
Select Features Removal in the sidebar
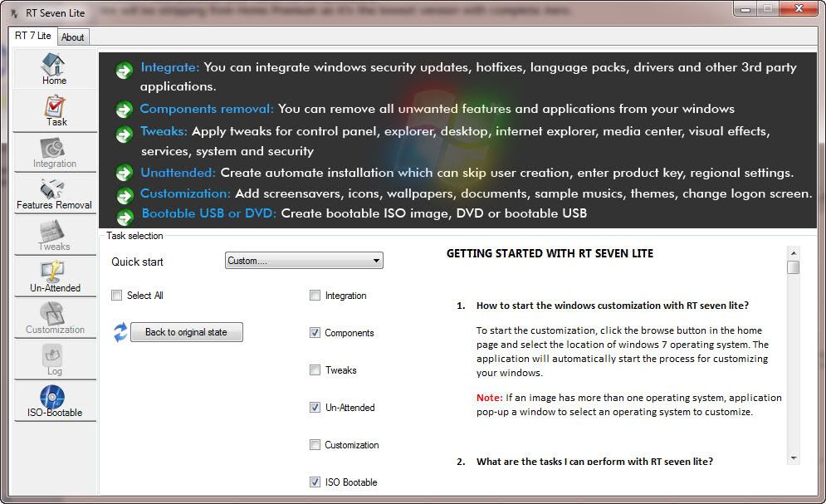pyautogui.click(x=55, y=193)
